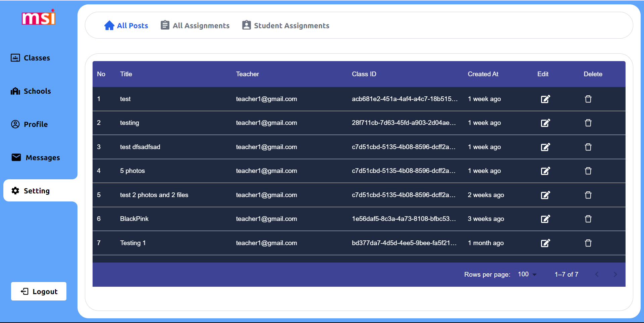Delete the BlackPink post
The height and width of the screenshot is (323, 644).
pos(588,219)
